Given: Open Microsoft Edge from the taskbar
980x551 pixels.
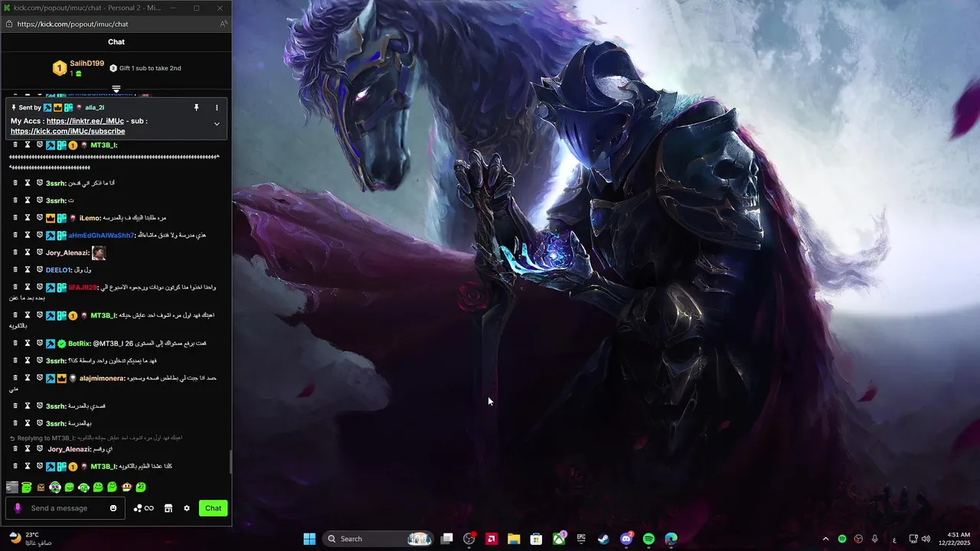Looking at the screenshot, I should [x=671, y=539].
